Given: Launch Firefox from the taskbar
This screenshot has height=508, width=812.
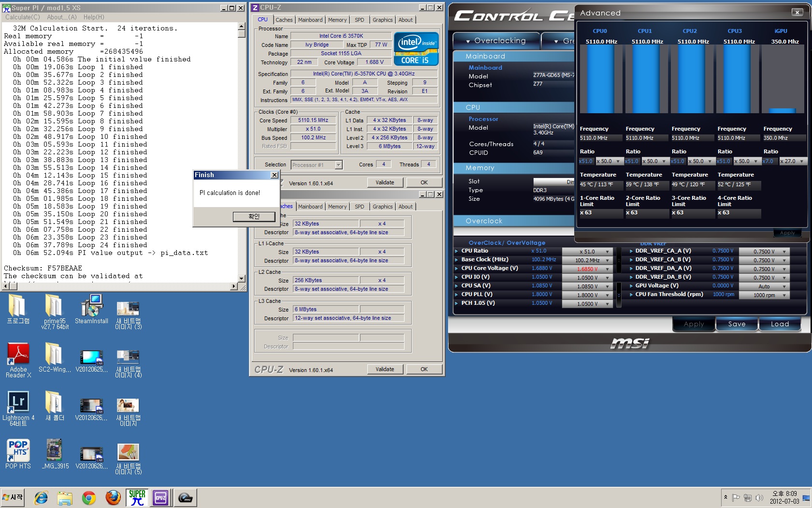Looking at the screenshot, I should pyautogui.click(x=113, y=497).
